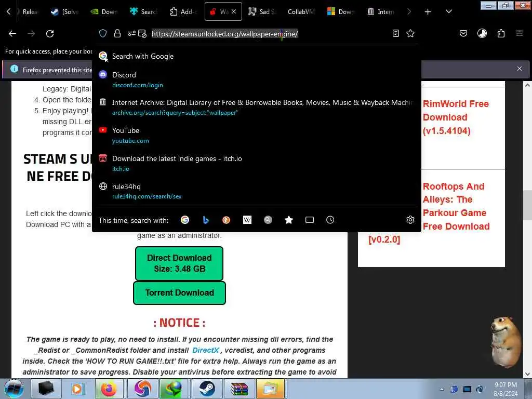Switch to the 'Add-' tab
Viewport: 532px width, 399px height.
point(183,12)
